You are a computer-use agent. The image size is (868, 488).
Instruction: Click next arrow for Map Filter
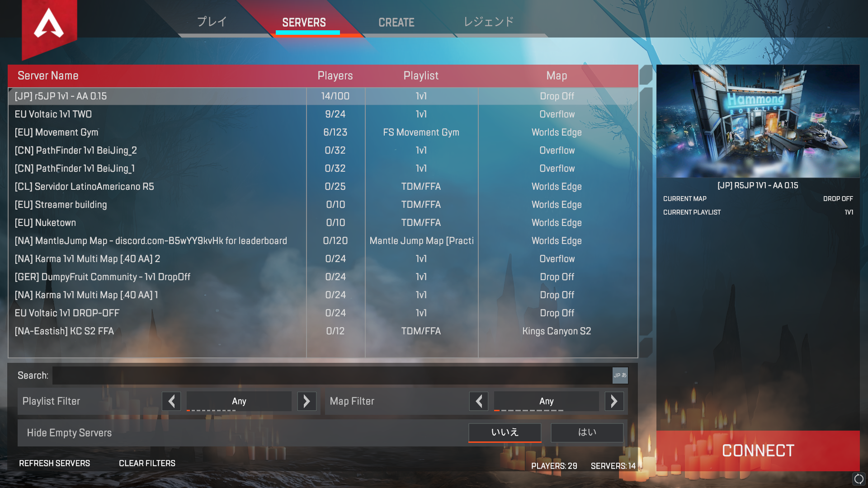pos(614,401)
